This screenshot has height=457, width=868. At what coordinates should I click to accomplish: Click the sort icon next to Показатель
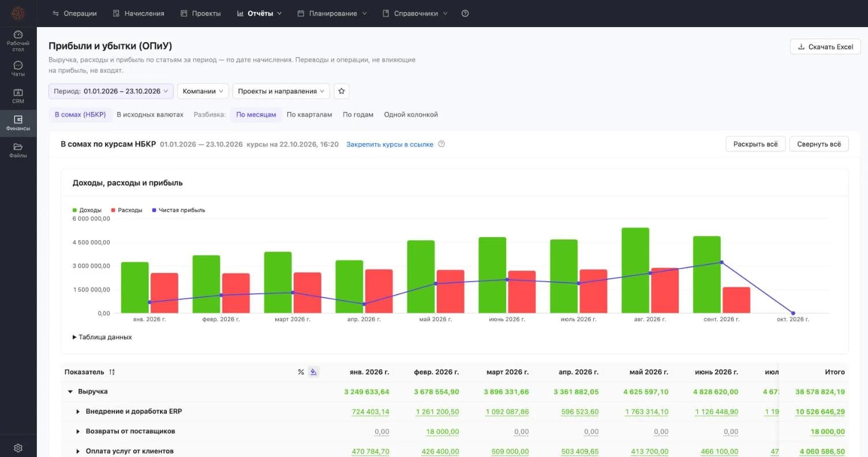(x=112, y=372)
